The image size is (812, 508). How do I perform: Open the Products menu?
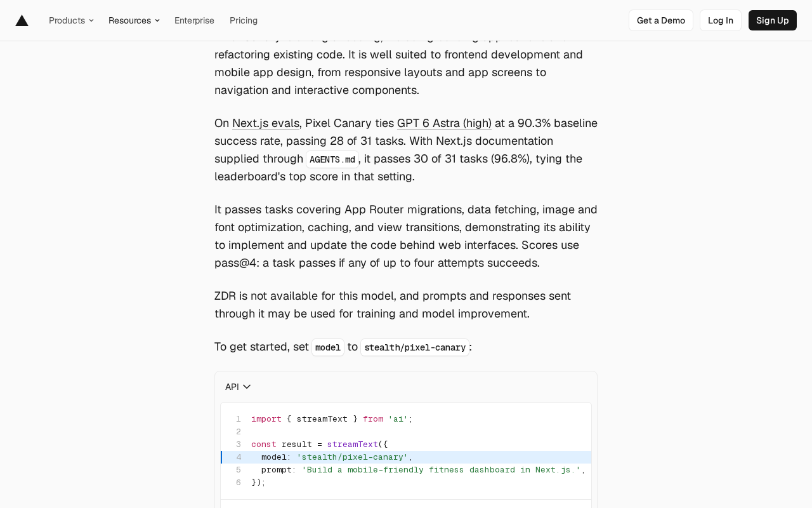click(x=71, y=20)
